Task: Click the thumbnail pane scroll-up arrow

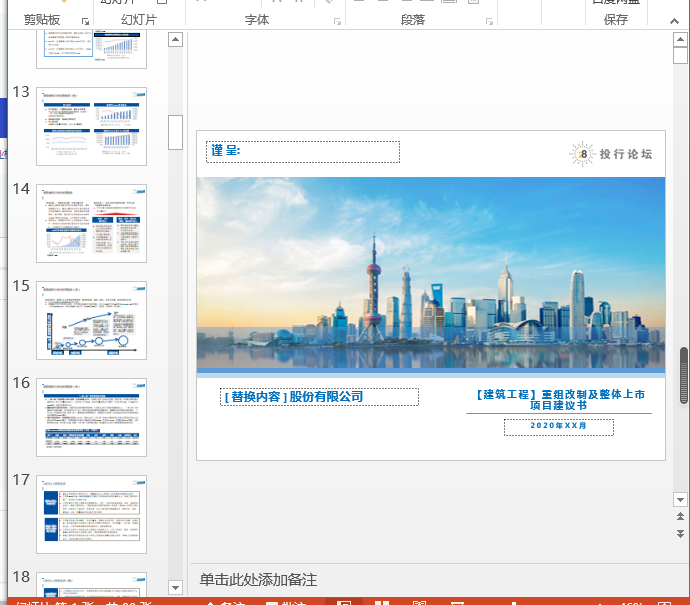Action: [x=176, y=40]
